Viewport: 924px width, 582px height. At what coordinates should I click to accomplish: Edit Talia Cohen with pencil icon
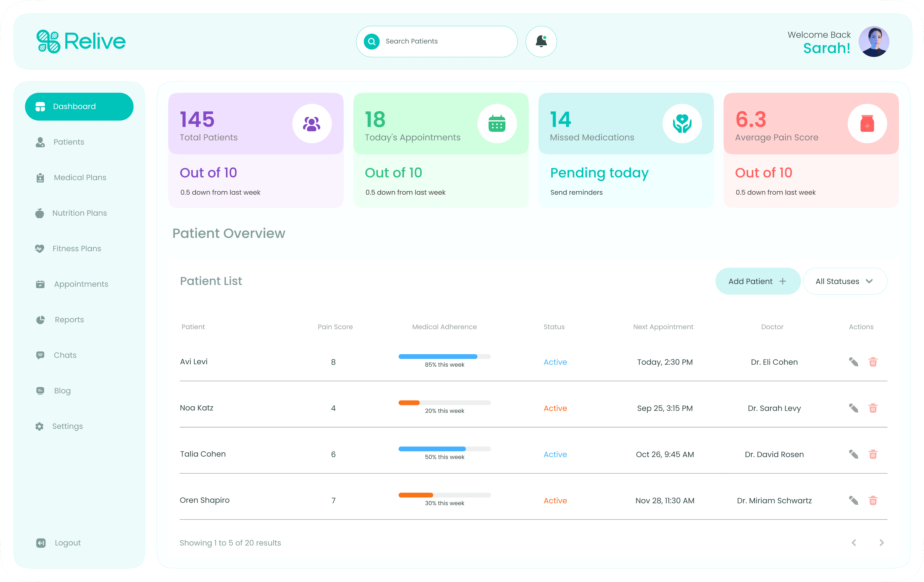click(853, 454)
